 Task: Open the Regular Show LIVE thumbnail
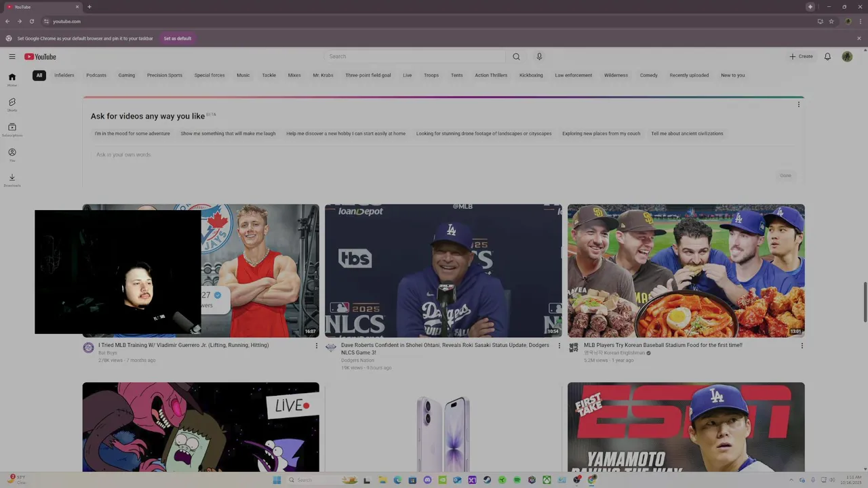pyautogui.click(x=201, y=427)
